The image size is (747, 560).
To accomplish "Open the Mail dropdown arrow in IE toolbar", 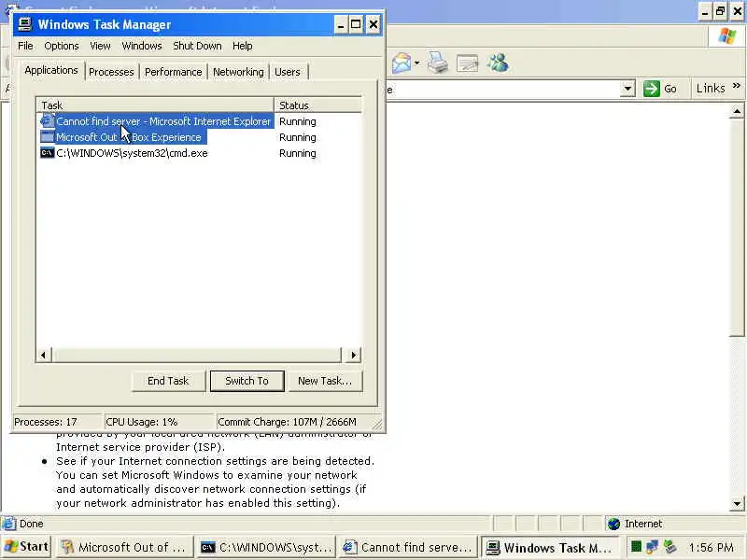I will click(416, 63).
